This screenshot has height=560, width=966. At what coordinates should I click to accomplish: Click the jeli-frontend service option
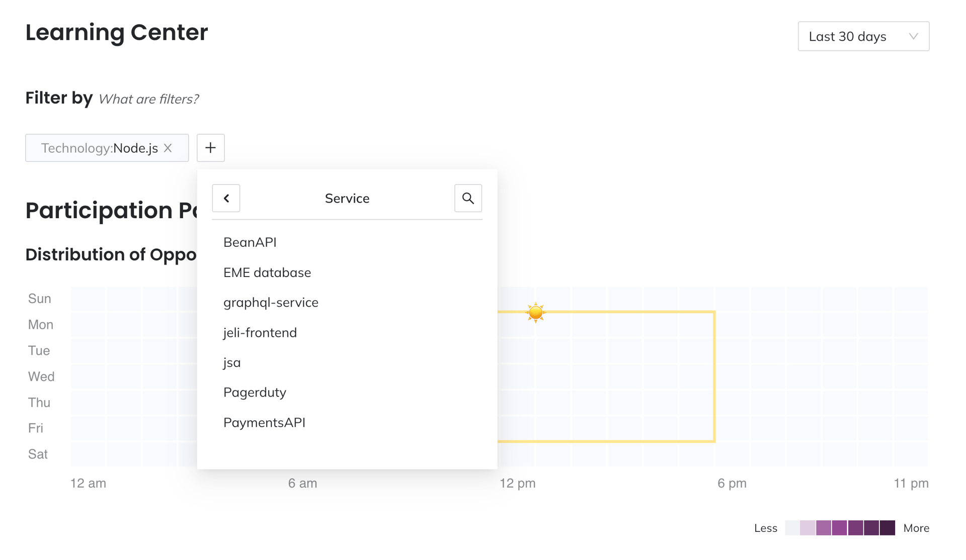tap(260, 332)
